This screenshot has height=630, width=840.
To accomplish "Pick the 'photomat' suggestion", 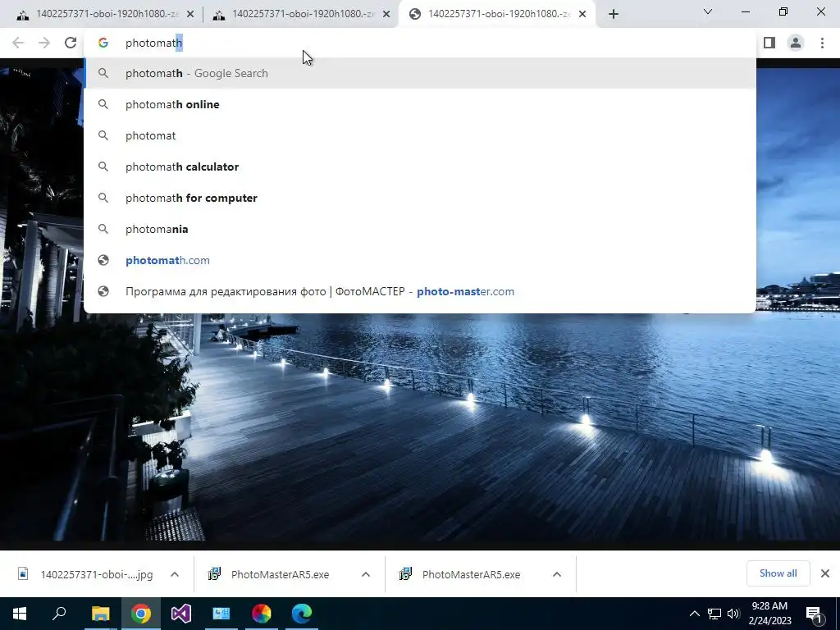I will (419, 135).
